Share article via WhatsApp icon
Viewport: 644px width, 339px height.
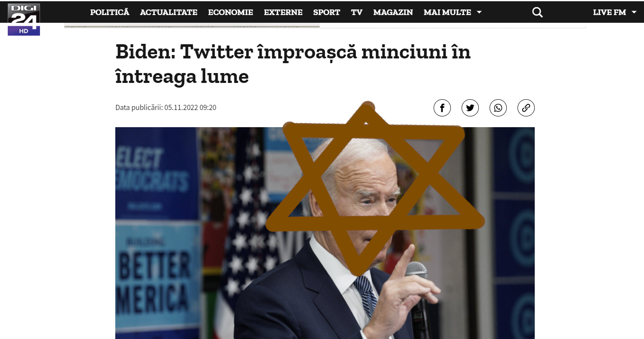coord(498,108)
